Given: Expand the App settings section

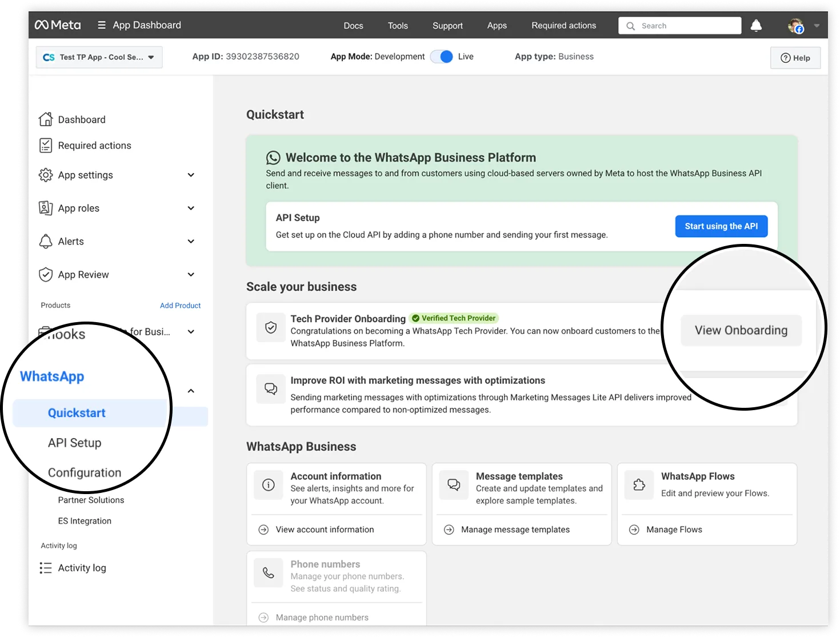Looking at the screenshot, I should 191,175.
